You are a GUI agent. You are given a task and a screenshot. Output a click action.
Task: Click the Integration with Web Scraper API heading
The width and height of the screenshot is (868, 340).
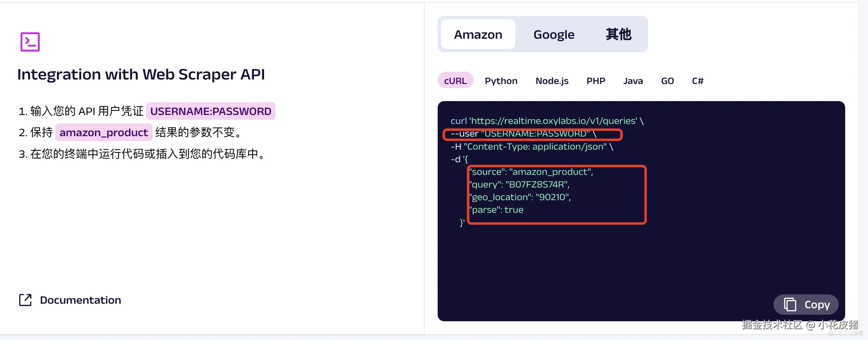click(141, 75)
